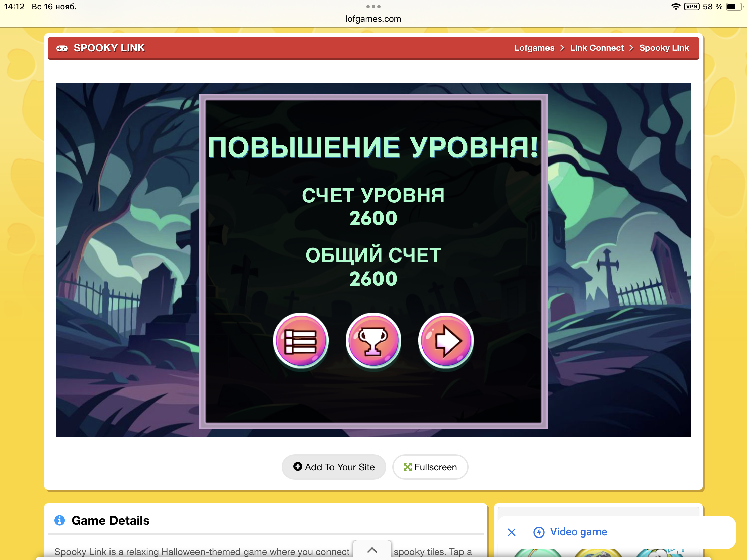
Task: Open the level list menu button
Action: coord(300,340)
